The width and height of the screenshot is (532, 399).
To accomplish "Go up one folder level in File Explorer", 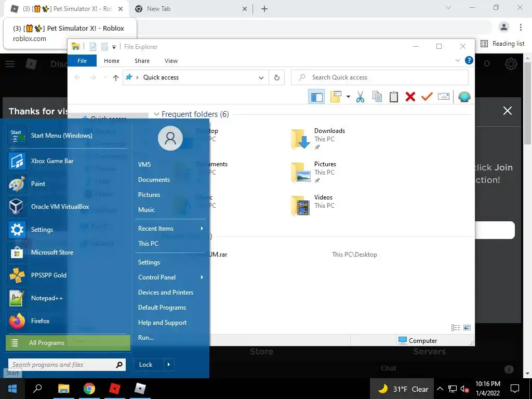I will 116,78.
